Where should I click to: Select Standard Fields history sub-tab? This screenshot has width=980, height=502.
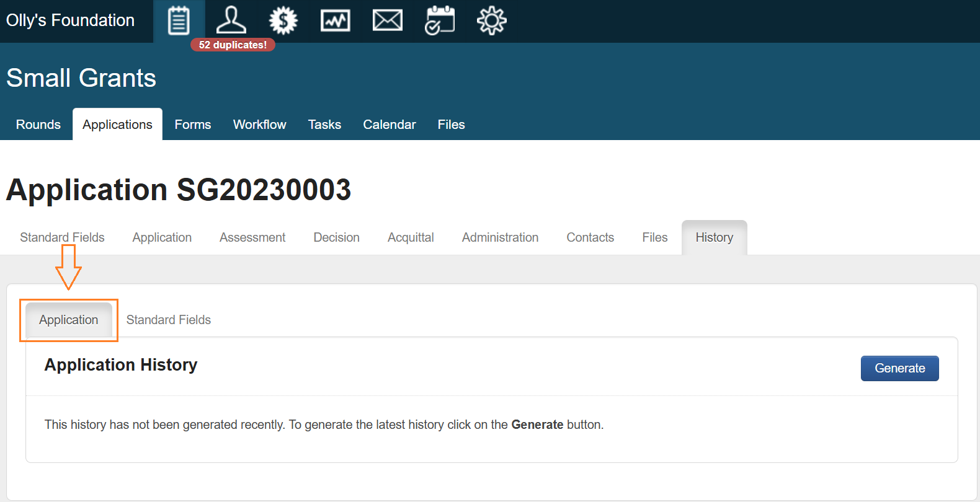pyautogui.click(x=168, y=320)
